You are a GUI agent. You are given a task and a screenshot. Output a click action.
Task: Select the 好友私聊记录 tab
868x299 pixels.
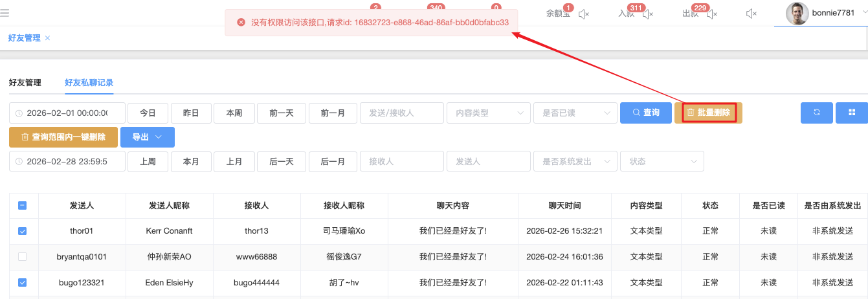tap(89, 83)
